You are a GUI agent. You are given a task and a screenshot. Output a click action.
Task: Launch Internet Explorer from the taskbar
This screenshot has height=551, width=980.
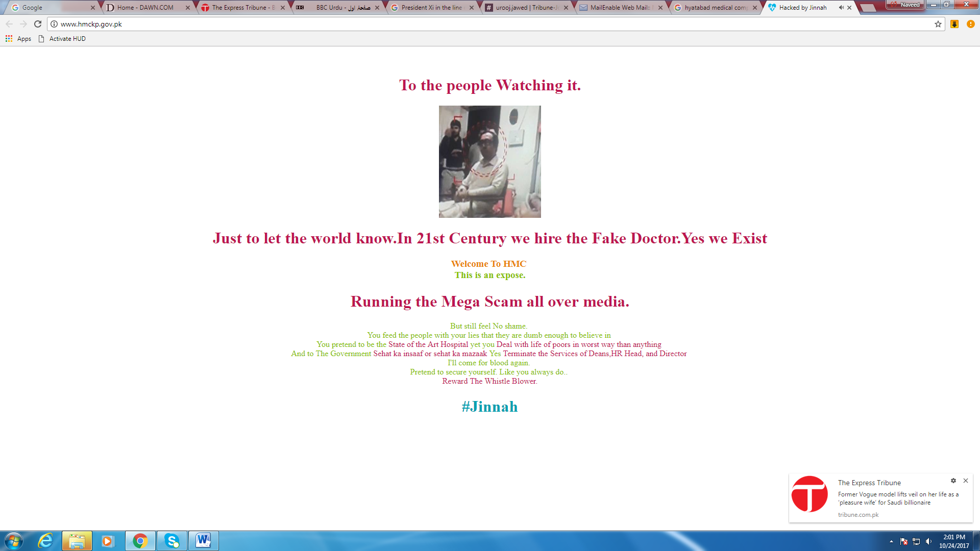point(45,541)
